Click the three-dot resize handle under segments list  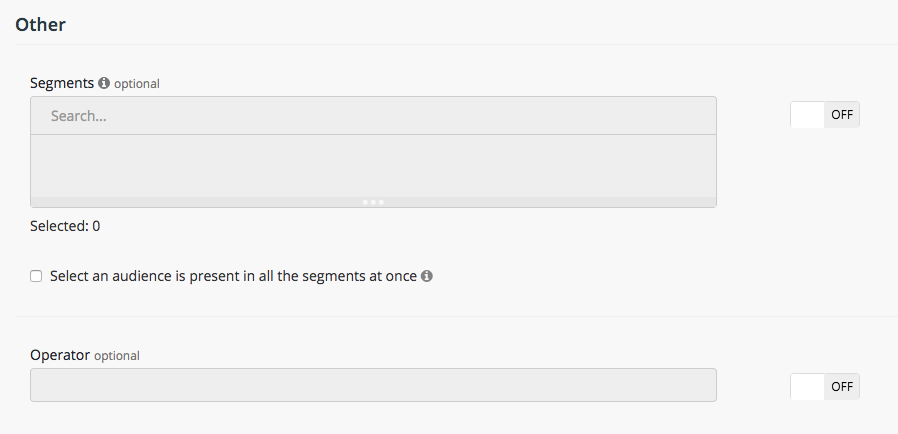373,202
